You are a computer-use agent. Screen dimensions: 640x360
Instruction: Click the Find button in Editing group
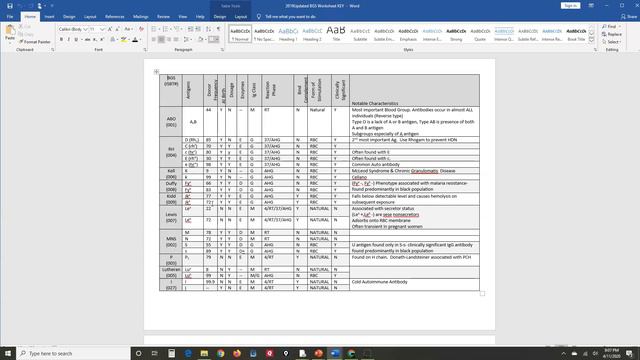[x=609, y=27]
